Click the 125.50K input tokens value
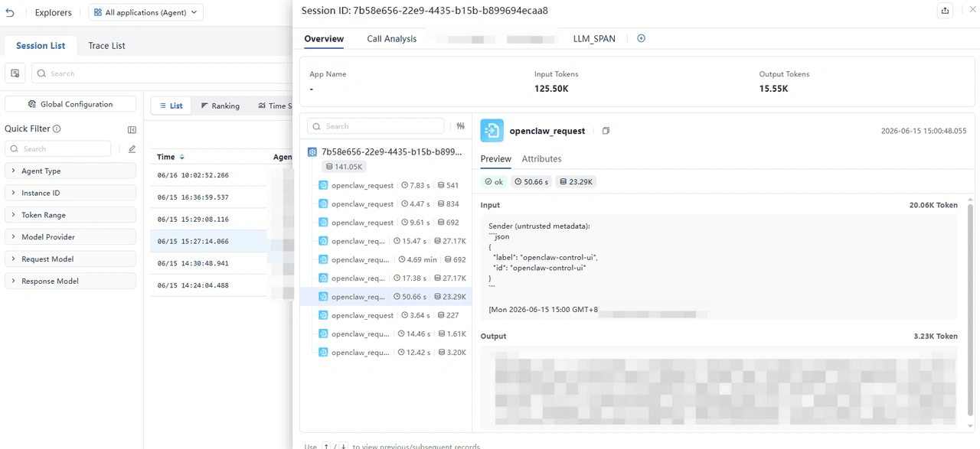980x449 pixels. click(x=551, y=89)
